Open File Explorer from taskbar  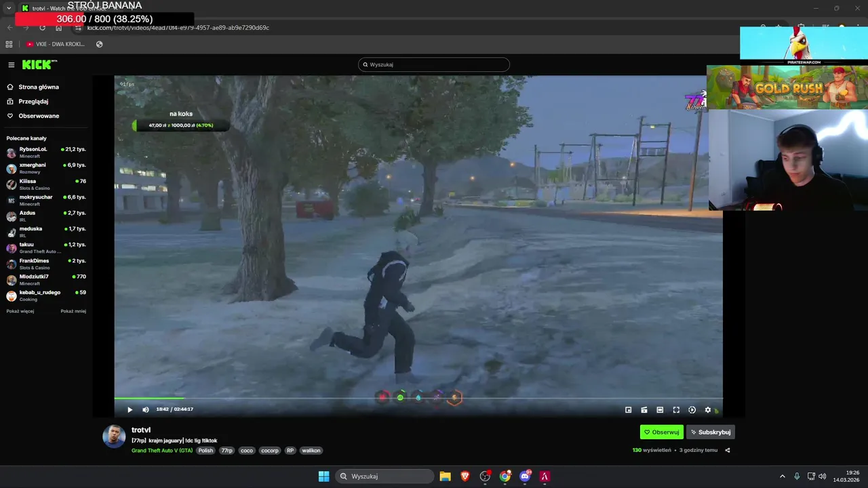[445, 476]
